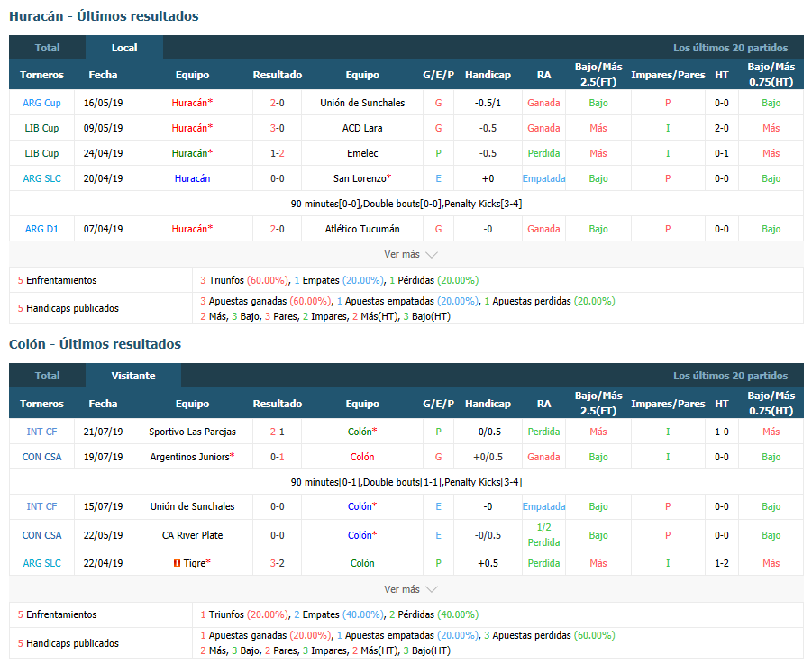Viewport: 812px width, 664px height.
Task: Click Unión de Sunchales in the 15/07/19 row
Action: tap(192, 506)
